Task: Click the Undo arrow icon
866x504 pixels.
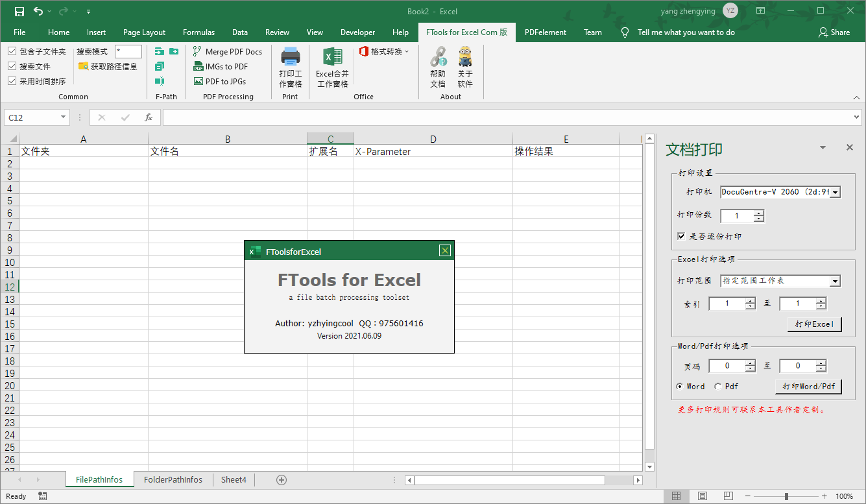Action: click(x=38, y=11)
